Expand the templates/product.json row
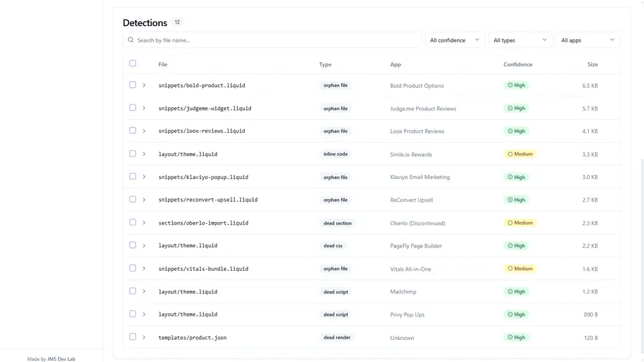The image size is (644, 362). tap(144, 337)
